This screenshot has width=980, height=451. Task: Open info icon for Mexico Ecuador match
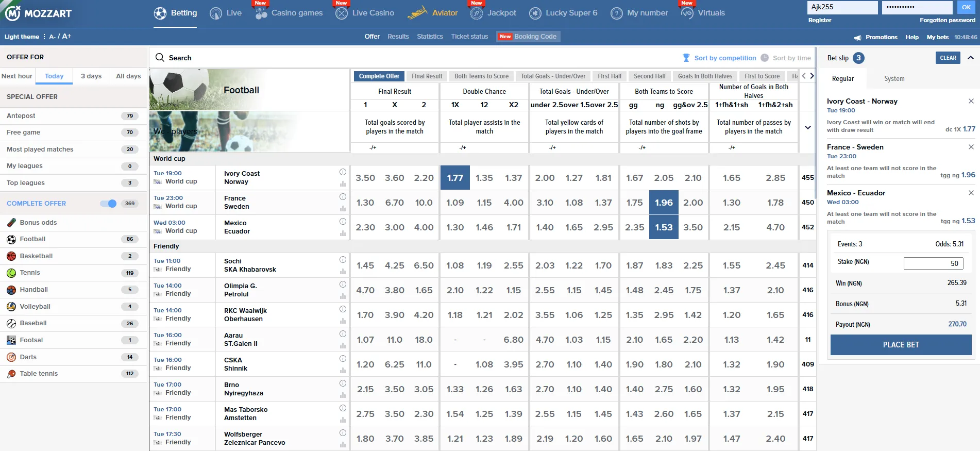pos(343,222)
